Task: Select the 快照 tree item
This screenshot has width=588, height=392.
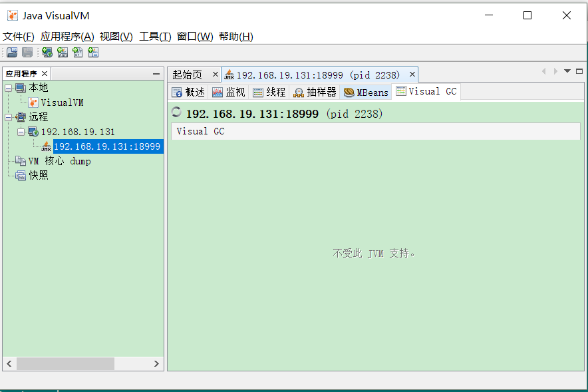Action: [x=39, y=175]
